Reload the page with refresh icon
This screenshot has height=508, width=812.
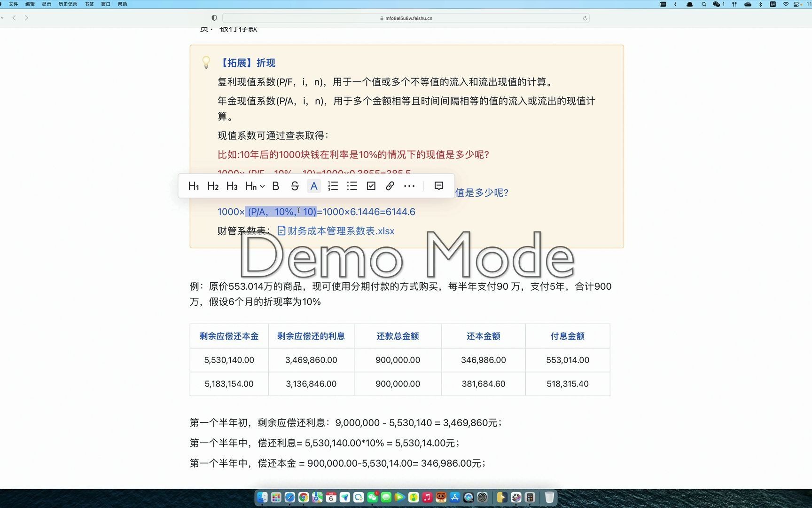[x=585, y=18]
